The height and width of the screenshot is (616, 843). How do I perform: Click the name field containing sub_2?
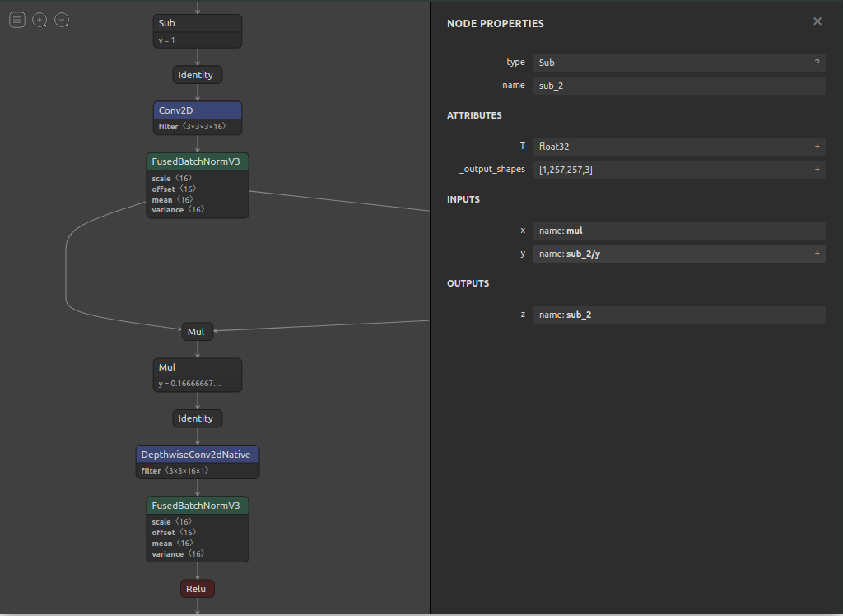678,86
